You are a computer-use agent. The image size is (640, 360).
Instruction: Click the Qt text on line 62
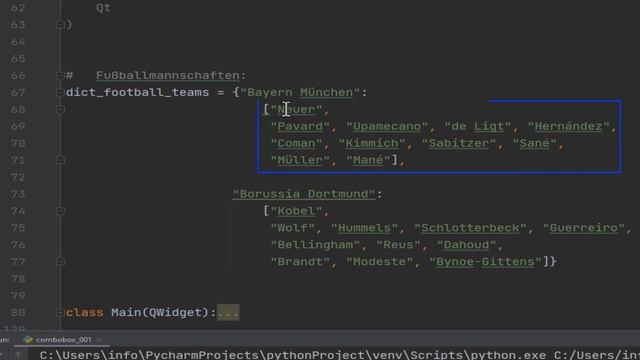(103, 8)
